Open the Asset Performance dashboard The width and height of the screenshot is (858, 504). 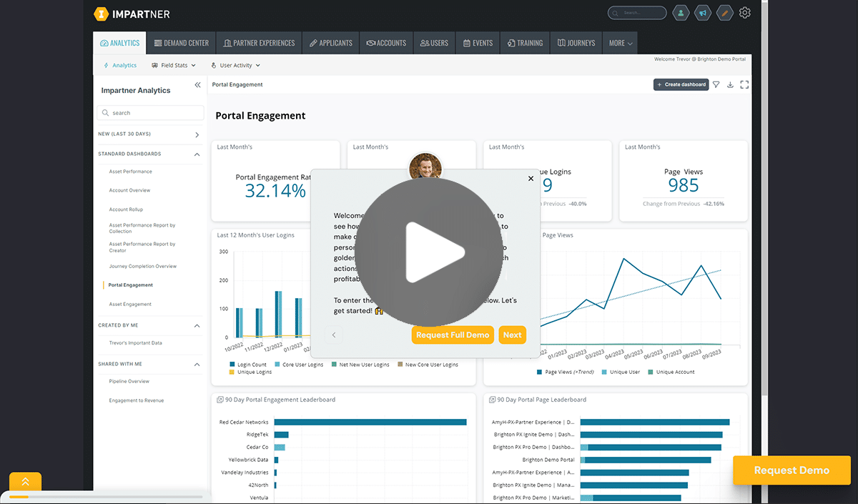[130, 172]
